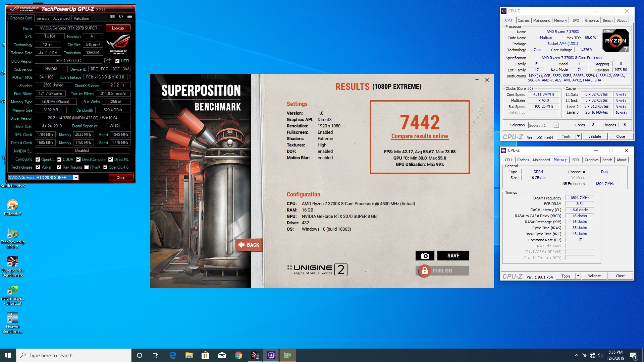Click the Bus Interface question mark
The height and width of the screenshot is (362, 644).
129,77
